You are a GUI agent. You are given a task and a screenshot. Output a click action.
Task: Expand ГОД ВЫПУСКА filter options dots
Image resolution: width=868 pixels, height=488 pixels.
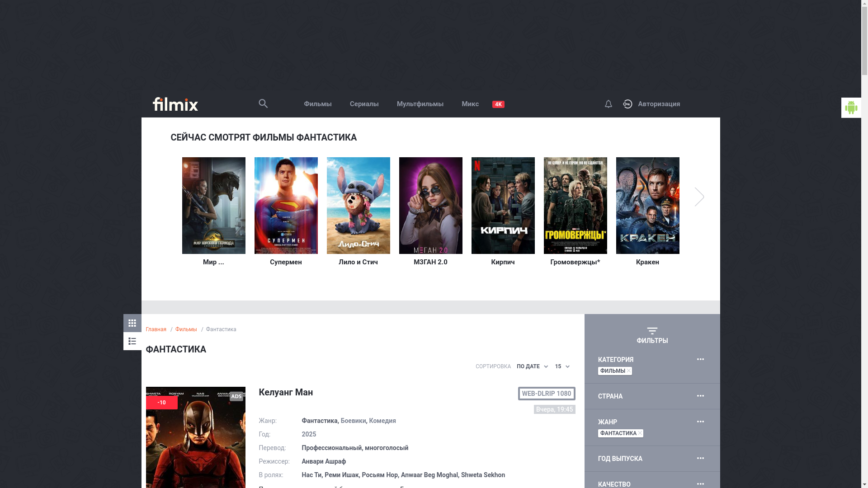(x=700, y=458)
